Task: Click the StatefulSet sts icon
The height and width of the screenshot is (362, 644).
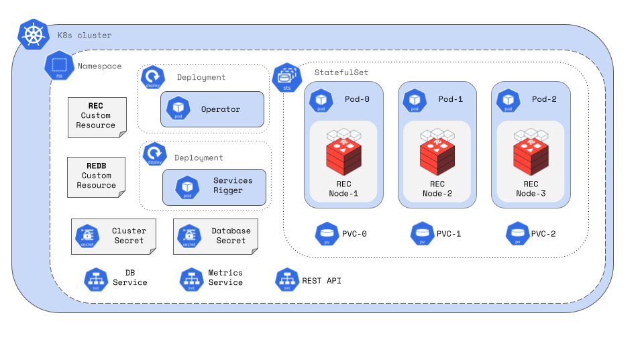Action: [x=286, y=78]
